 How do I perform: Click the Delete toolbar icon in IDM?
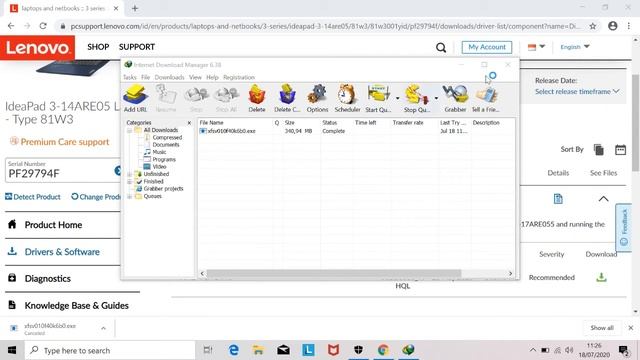pos(257,98)
